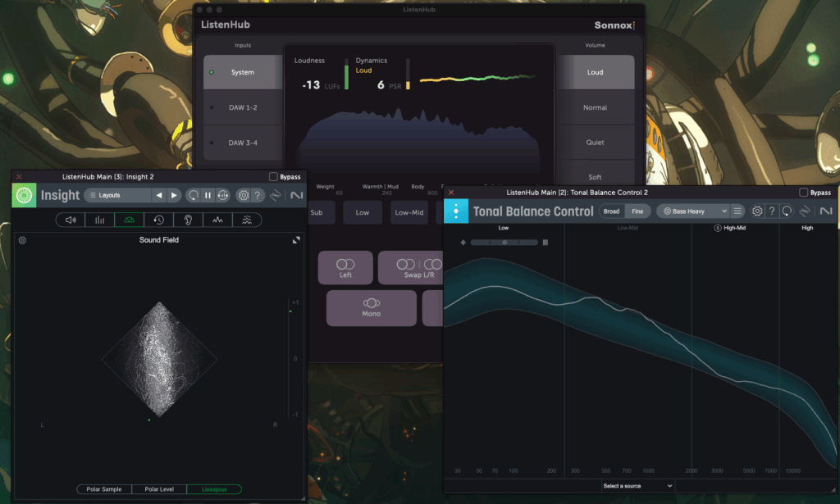Viewport: 840px width, 504px height.
Task: Open the Tonal Balance target menu icon
Action: pyautogui.click(x=737, y=211)
